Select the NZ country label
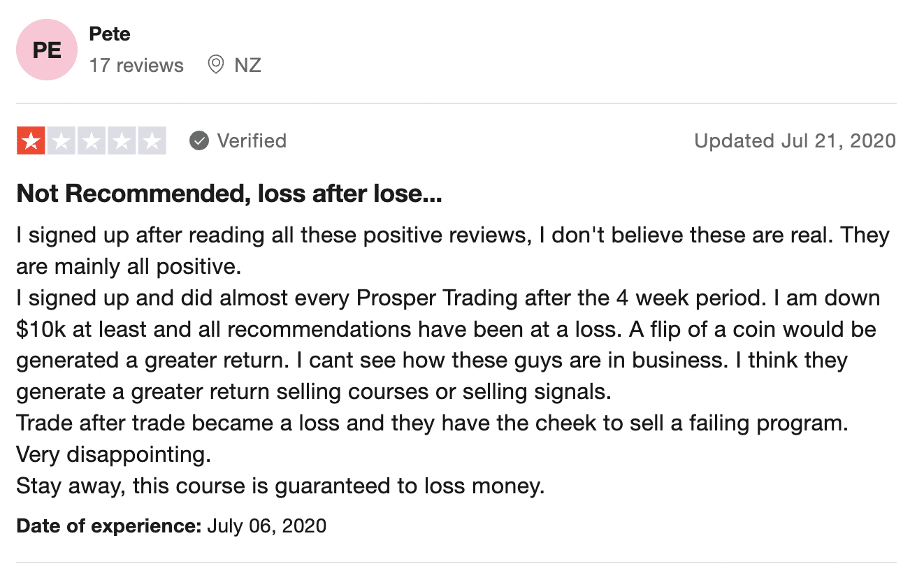 (247, 66)
